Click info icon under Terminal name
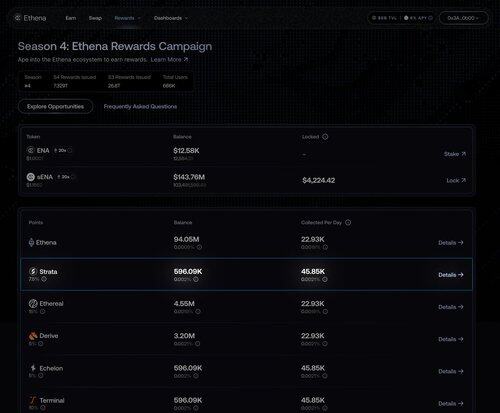The height and width of the screenshot is (413, 500). pyautogui.click(x=43, y=408)
